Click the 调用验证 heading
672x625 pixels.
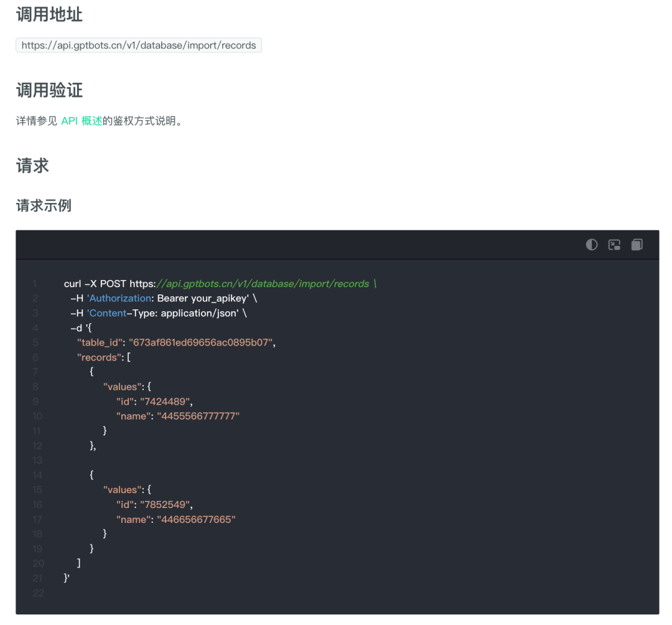(49, 90)
